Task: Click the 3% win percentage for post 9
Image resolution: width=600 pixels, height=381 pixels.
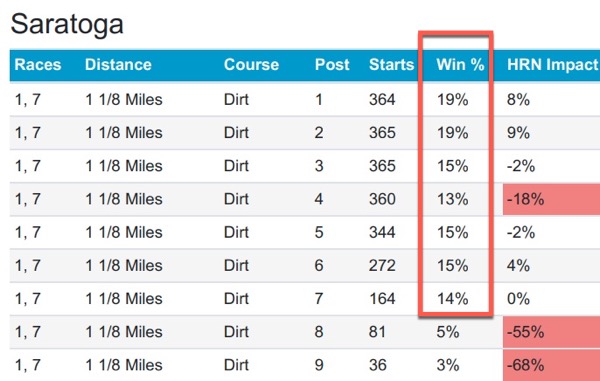Action: pos(448,365)
